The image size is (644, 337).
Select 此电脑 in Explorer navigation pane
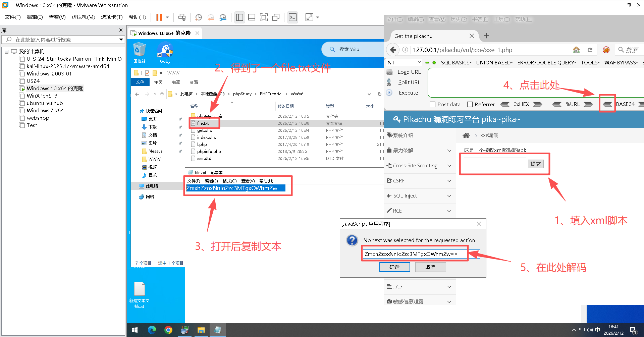pyautogui.click(x=152, y=186)
